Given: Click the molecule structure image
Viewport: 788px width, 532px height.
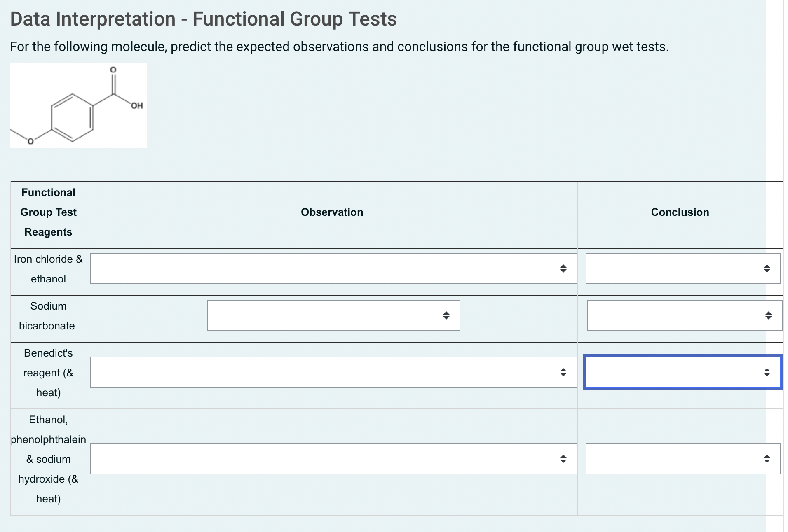Looking at the screenshot, I should coord(78,105).
